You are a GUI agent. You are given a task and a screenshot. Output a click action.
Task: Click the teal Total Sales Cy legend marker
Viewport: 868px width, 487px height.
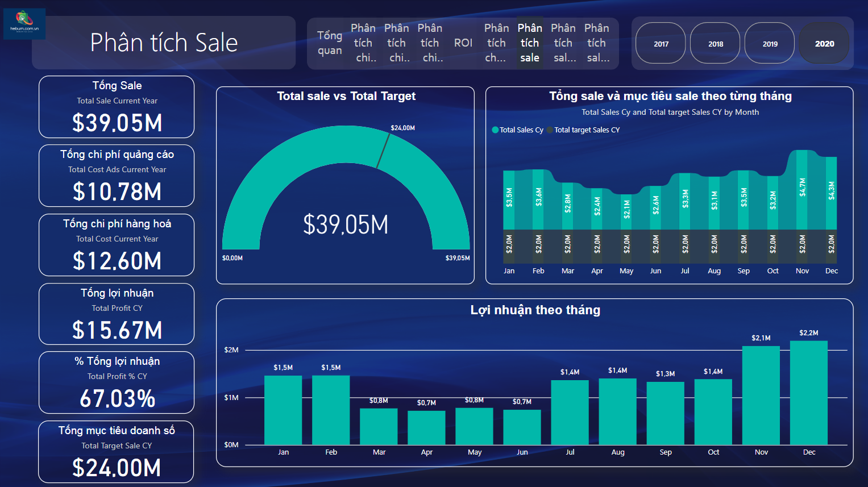[495, 130]
